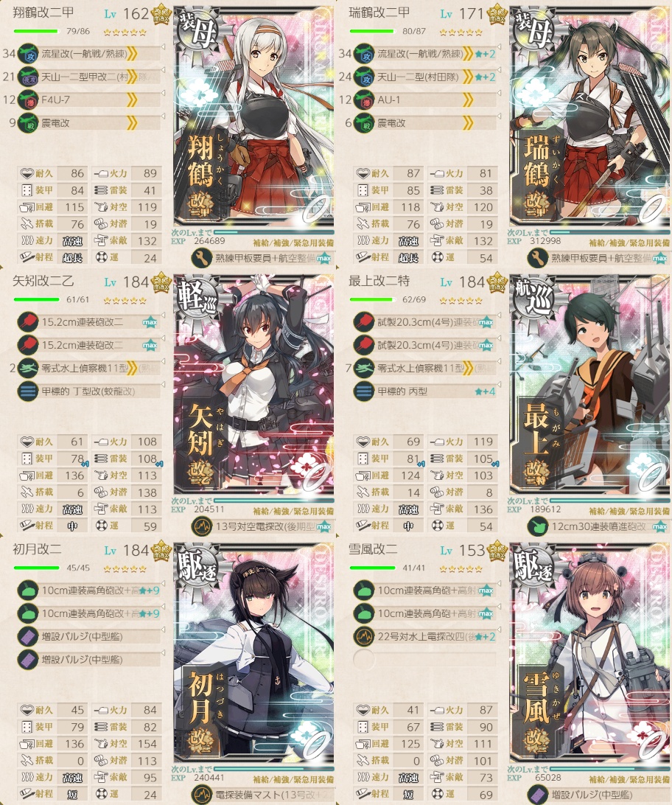Click the small arrow right of AU-1 slot
The height and width of the screenshot is (805, 672).
pos(499,94)
